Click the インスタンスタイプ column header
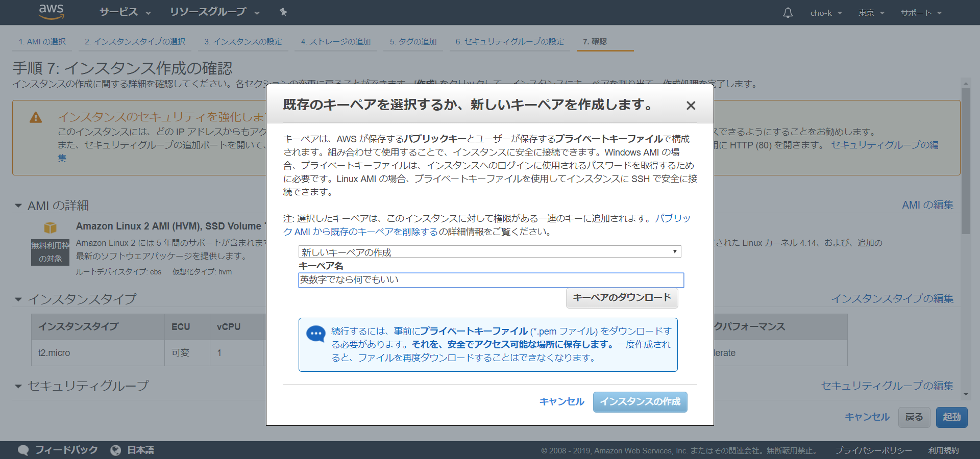 (x=98, y=327)
